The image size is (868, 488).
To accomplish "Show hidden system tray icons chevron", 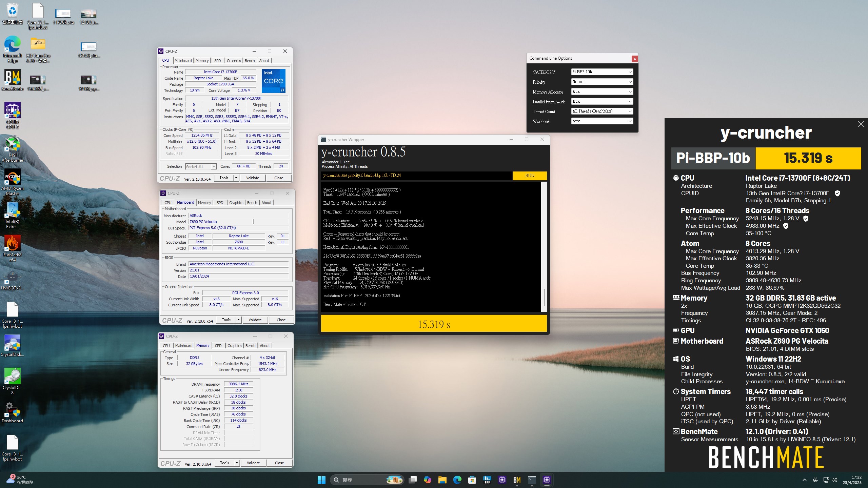I will coord(805,480).
